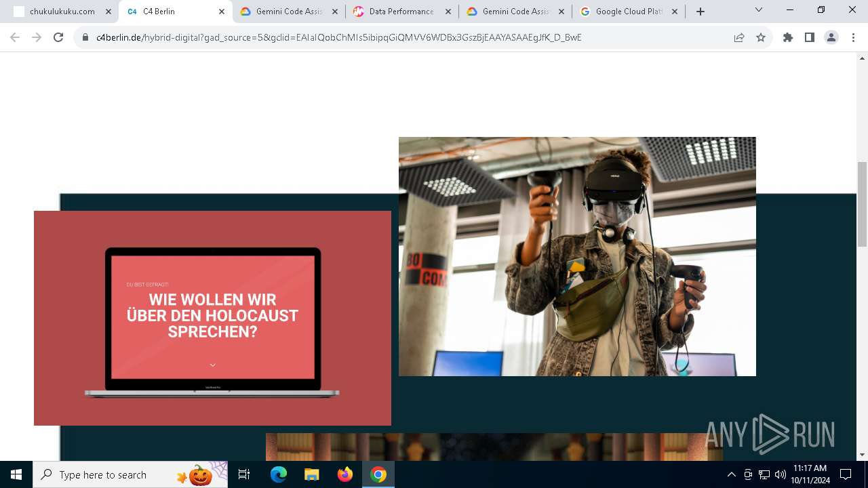
Task: Bookmark this page with the star
Action: (761, 37)
